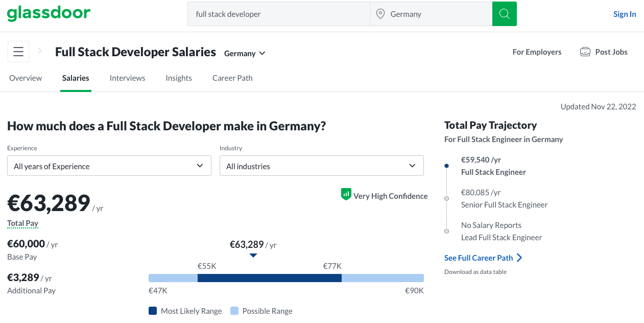The height and width of the screenshot is (323, 644).
Task: Click the €55K range label
Action: click(207, 266)
